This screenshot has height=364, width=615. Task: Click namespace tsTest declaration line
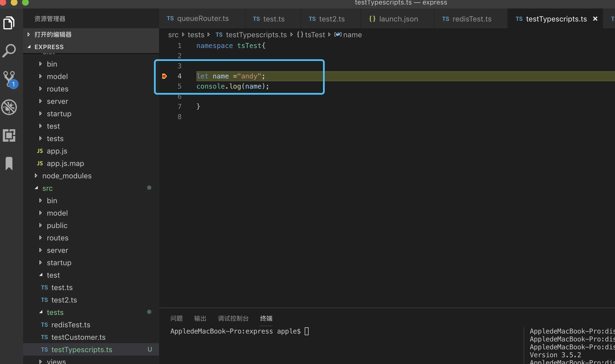coord(231,46)
